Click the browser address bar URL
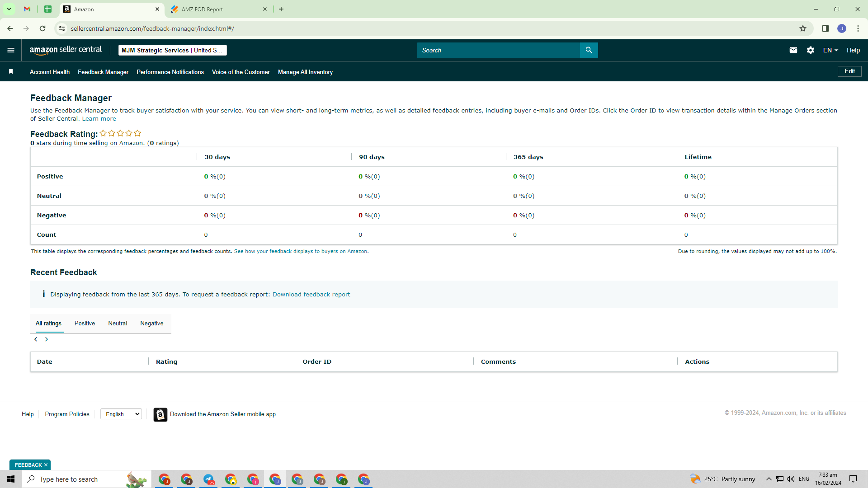 (152, 28)
